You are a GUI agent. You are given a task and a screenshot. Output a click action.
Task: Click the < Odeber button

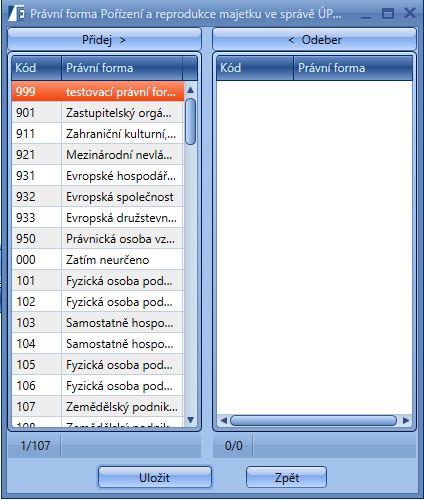[315, 40]
